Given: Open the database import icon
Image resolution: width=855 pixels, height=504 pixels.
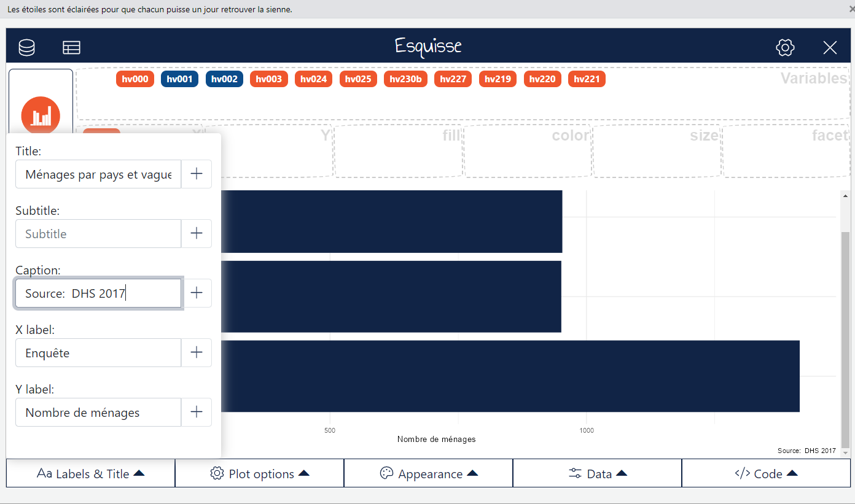Looking at the screenshot, I should coord(26,47).
